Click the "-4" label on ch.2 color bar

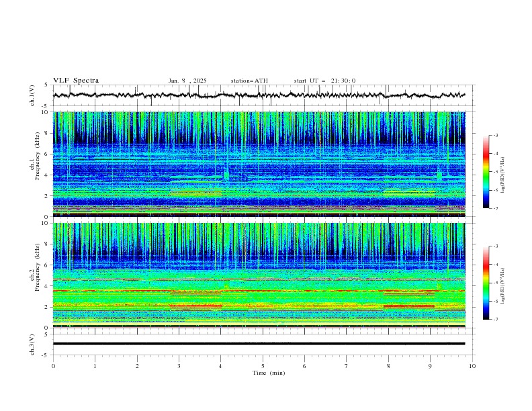[x=495, y=265]
